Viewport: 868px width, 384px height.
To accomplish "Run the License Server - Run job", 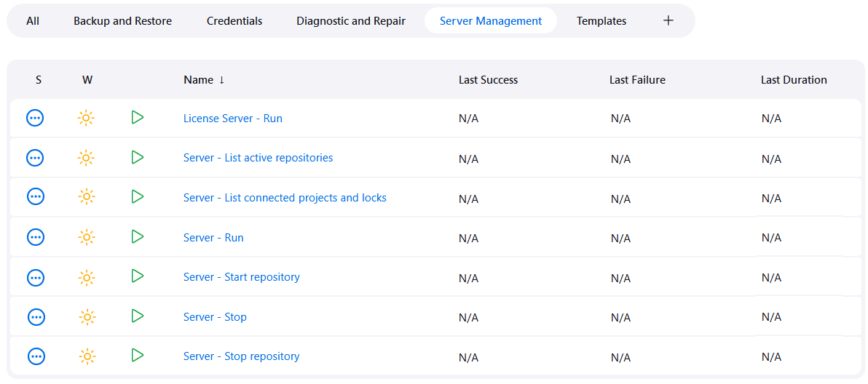I will (137, 117).
